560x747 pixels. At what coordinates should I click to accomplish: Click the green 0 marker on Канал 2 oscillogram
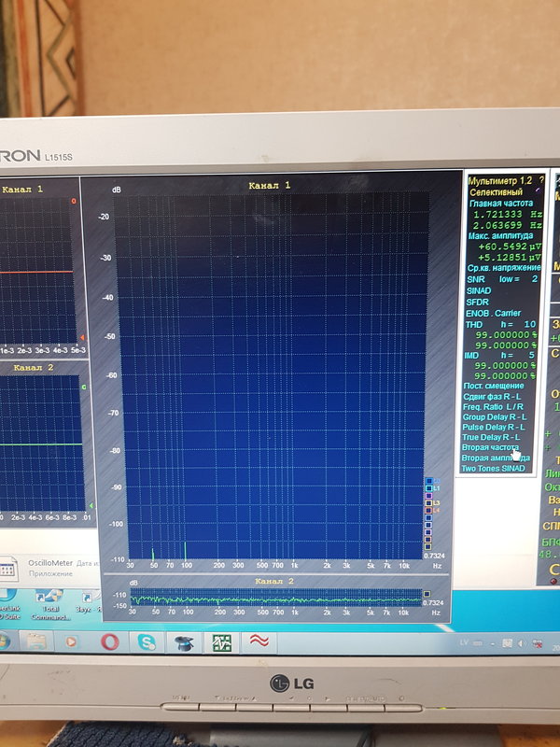click(x=84, y=388)
